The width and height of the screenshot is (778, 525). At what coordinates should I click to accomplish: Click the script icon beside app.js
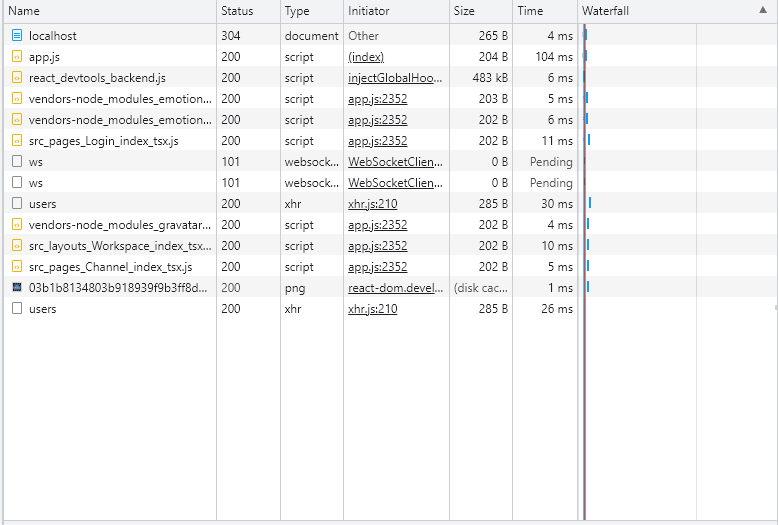pos(17,57)
